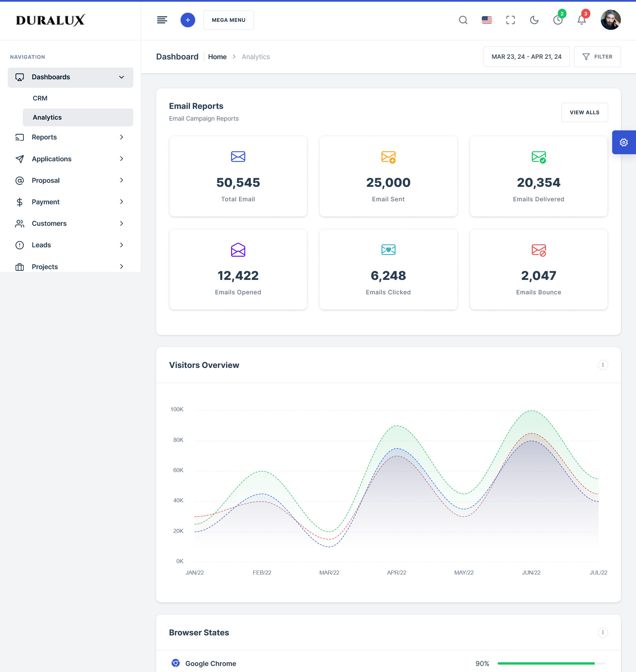
Task: Click the Dashboards monitor icon in sidebar
Action: 20,77
